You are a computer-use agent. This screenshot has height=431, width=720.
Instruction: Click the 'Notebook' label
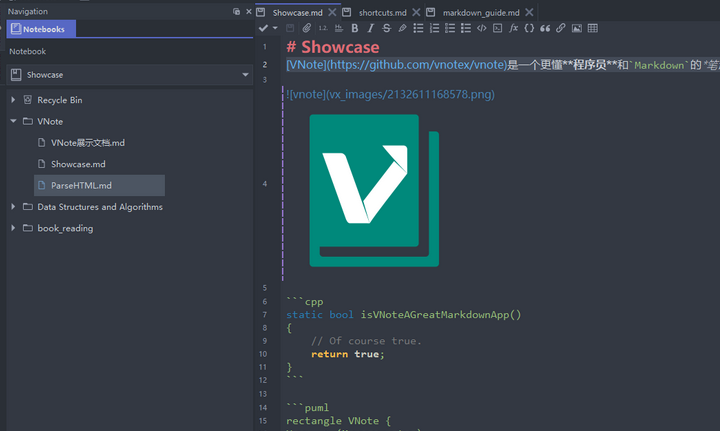[28, 51]
